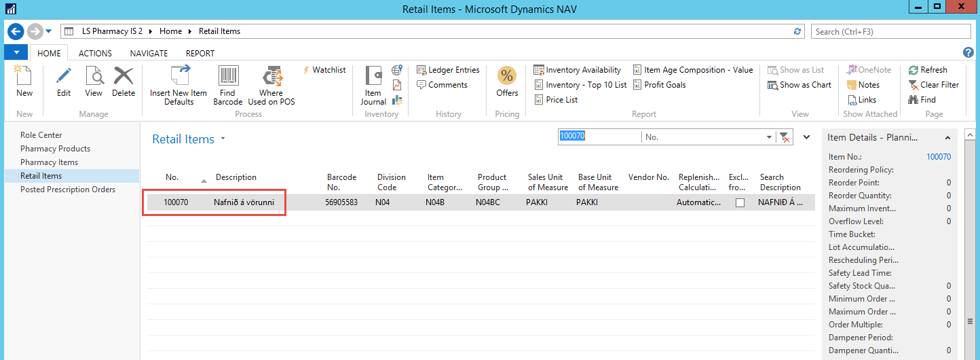Click the Edit pencil icon
Viewport: 980px width, 360px height.
tap(64, 82)
